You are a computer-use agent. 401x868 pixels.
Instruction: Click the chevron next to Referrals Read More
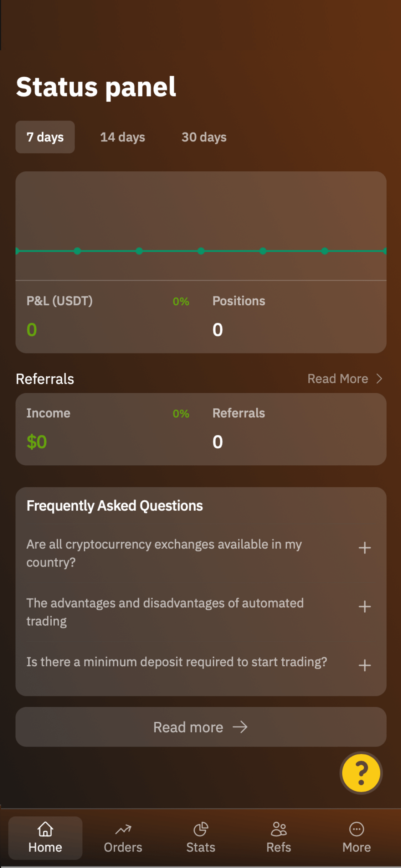[379, 378]
